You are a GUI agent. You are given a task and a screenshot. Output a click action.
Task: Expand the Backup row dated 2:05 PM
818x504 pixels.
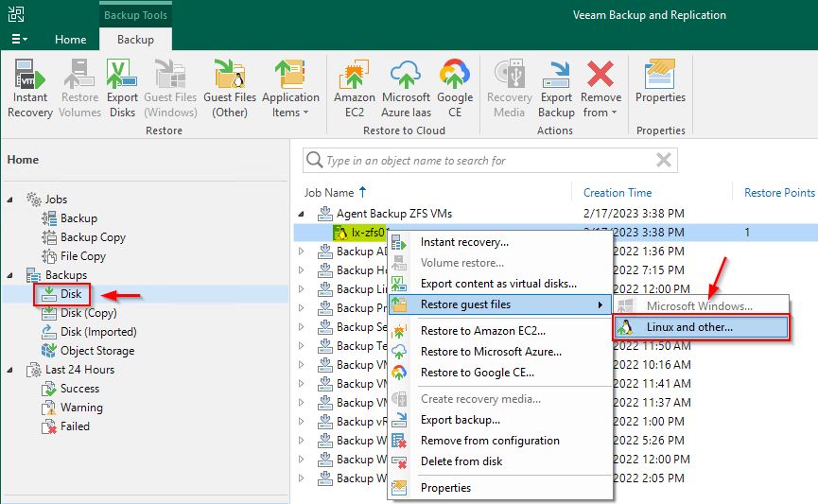click(301, 478)
